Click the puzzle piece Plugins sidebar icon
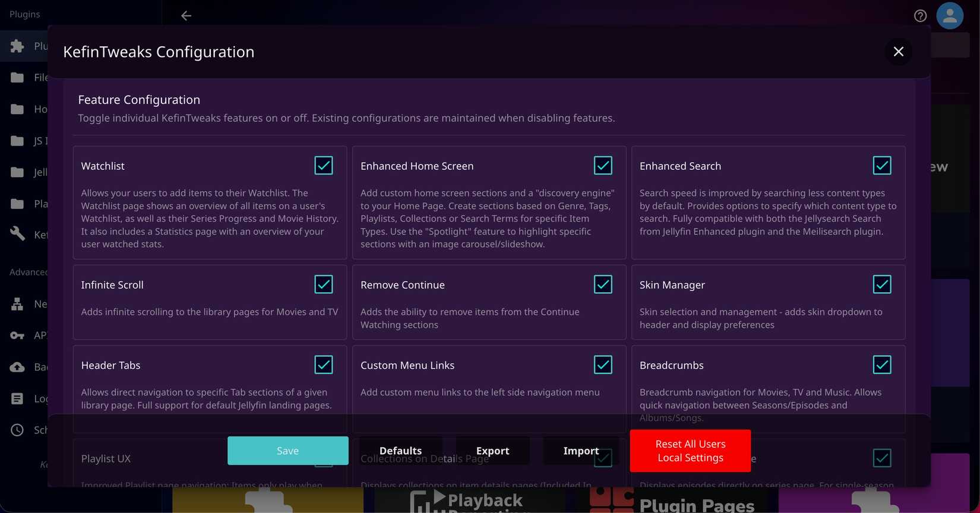 coord(17,46)
